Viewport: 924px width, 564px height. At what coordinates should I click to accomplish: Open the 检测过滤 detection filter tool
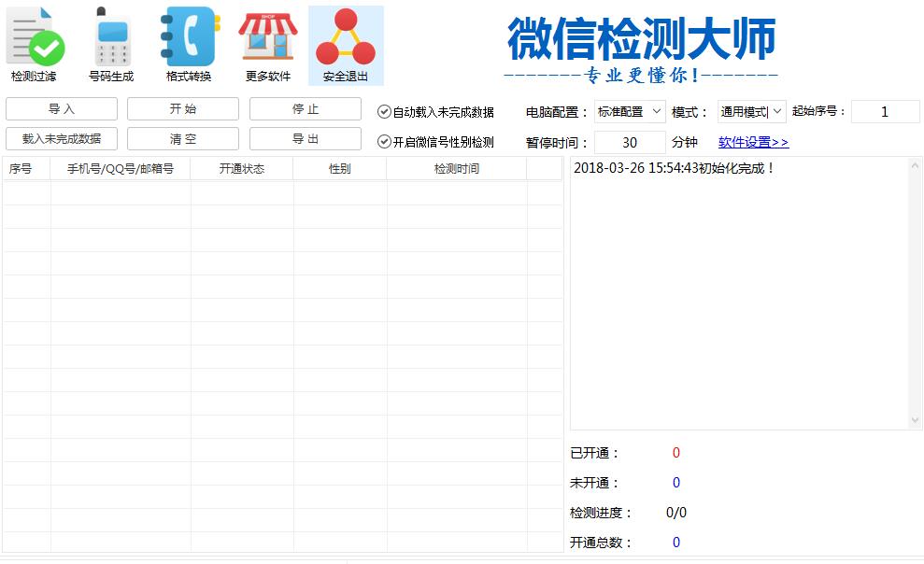tap(35, 46)
